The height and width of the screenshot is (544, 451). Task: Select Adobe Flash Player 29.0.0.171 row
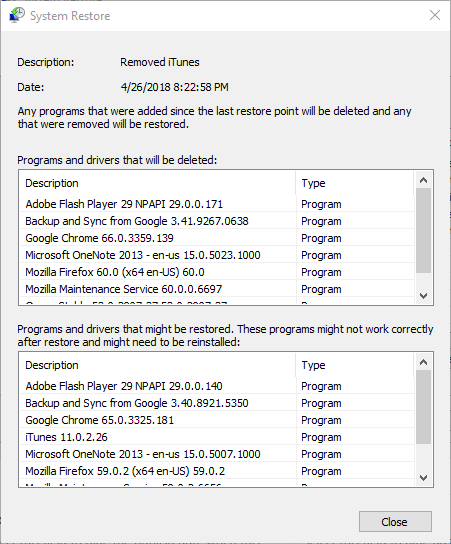click(217, 204)
